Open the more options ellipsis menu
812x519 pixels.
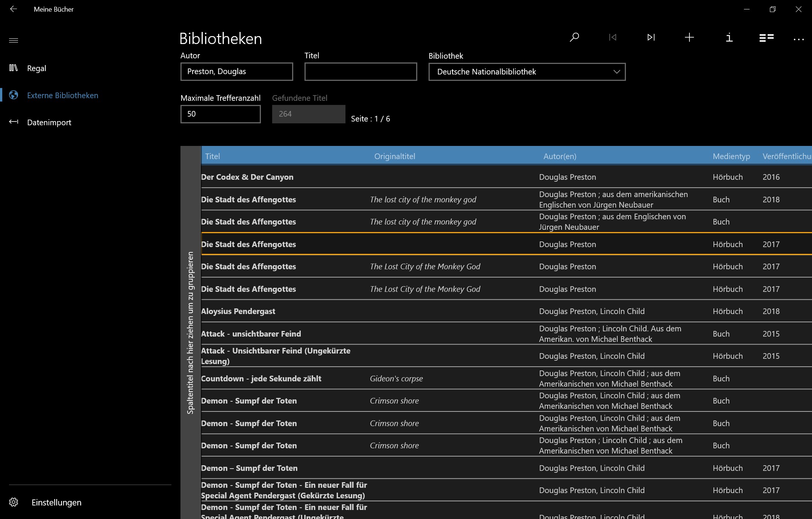(798, 39)
